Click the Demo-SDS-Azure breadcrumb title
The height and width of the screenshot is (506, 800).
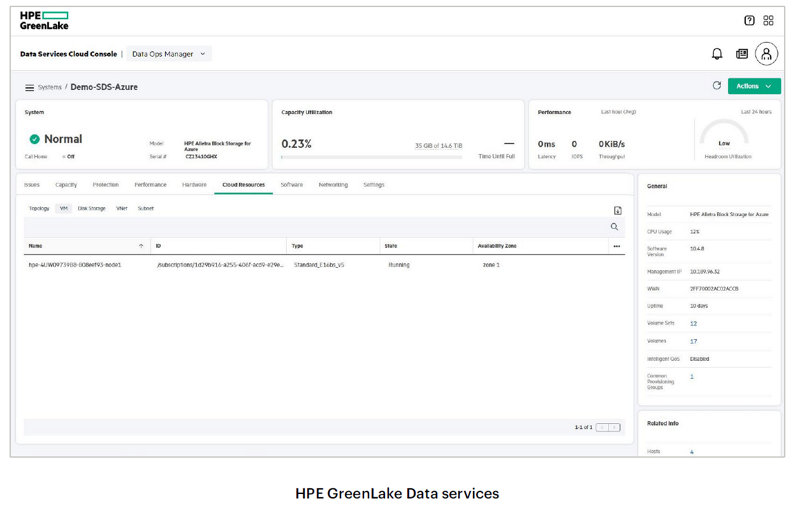pyautogui.click(x=104, y=87)
